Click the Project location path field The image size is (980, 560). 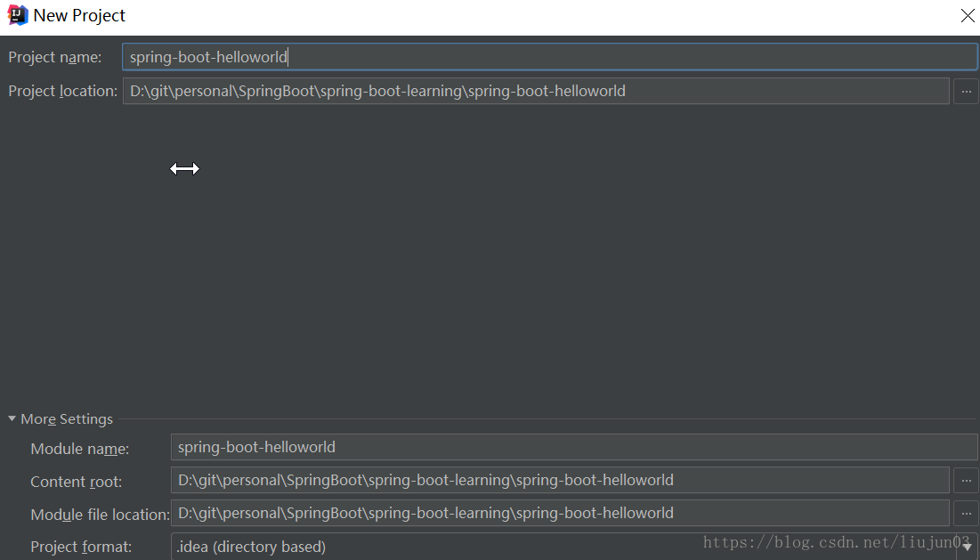[x=536, y=91]
